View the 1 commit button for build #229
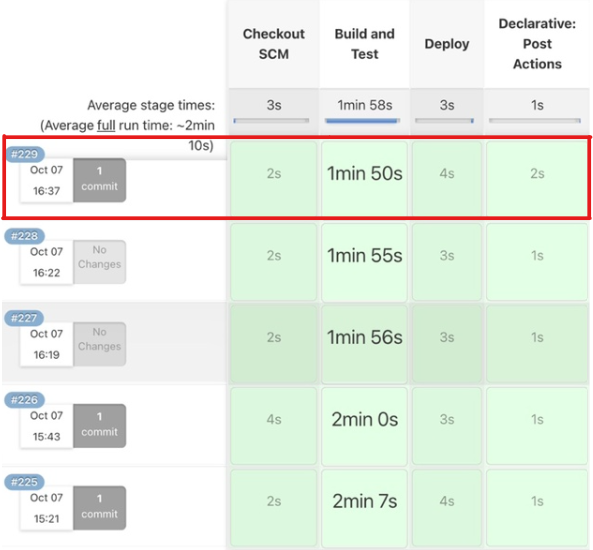Screen dimensions: 593x550 (x=99, y=180)
